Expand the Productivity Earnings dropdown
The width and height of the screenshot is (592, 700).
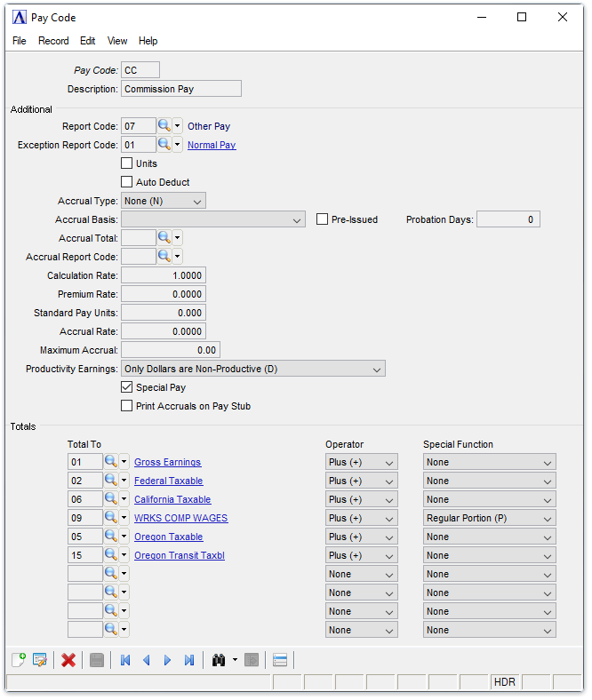click(253, 369)
